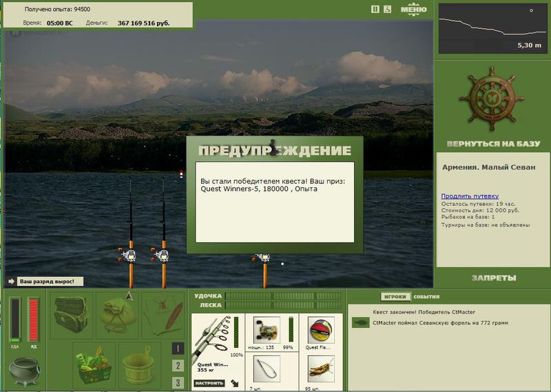Select rod slot 2
This screenshot has height=392, width=551.
pos(178,366)
